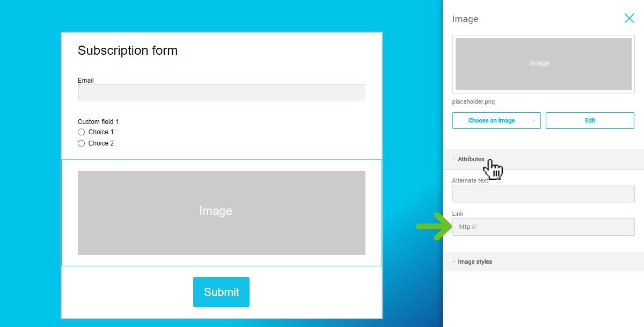Click the arrow icon beside Image styles

point(454,262)
